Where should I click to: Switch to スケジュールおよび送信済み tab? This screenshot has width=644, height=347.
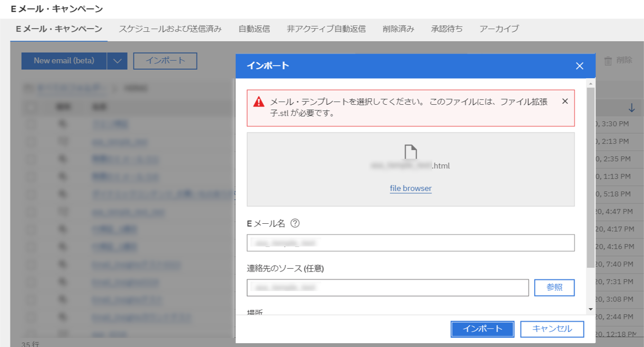click(x=170, y=29)
